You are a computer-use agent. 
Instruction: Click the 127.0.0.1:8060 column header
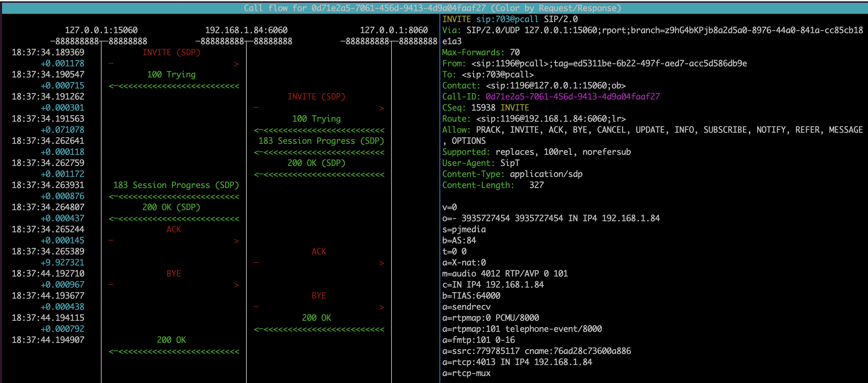394,30
